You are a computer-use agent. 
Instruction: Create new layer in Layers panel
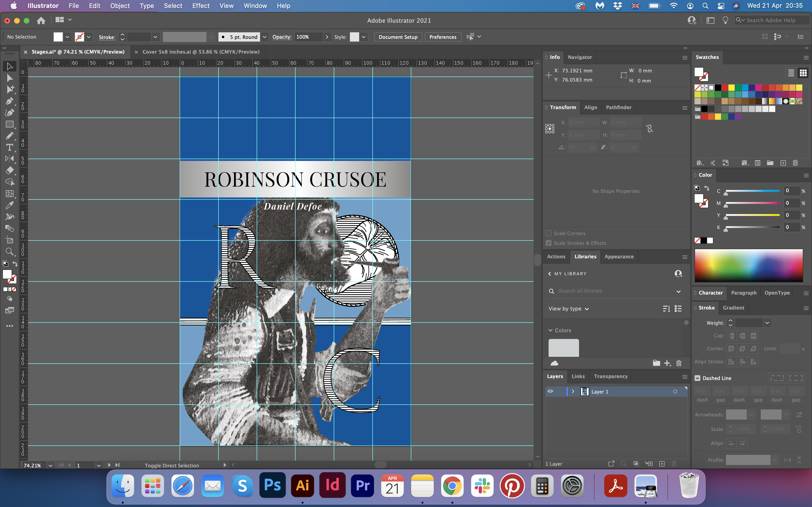[x=662, y=464]
